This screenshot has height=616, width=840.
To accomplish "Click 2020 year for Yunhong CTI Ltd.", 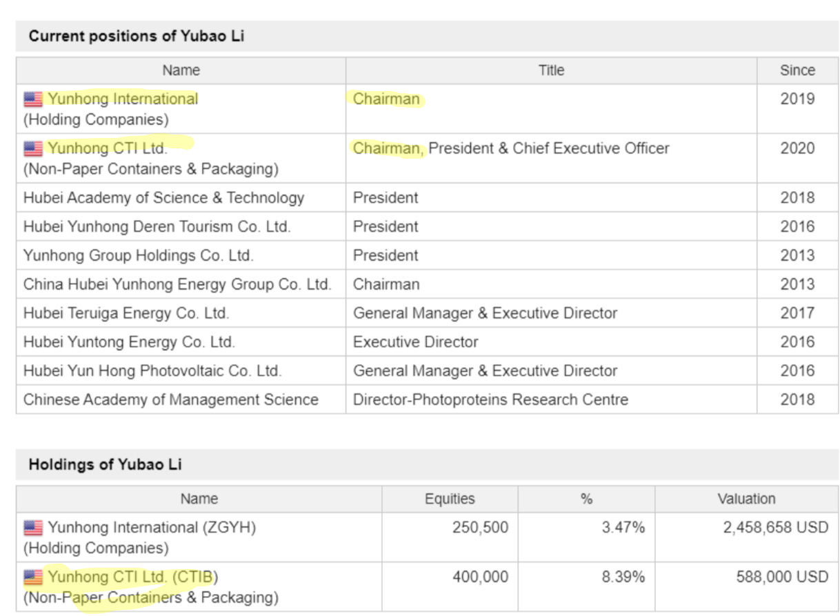I will point(797,148).
